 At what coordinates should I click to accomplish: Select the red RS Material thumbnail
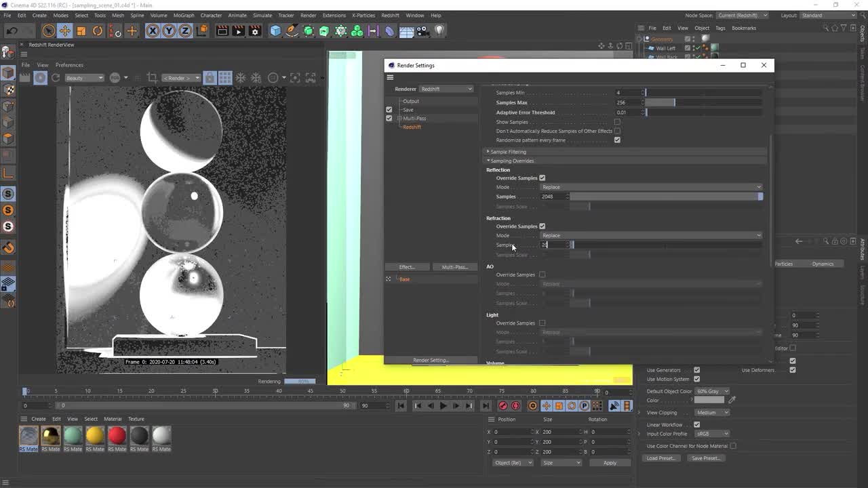(117, 435)
